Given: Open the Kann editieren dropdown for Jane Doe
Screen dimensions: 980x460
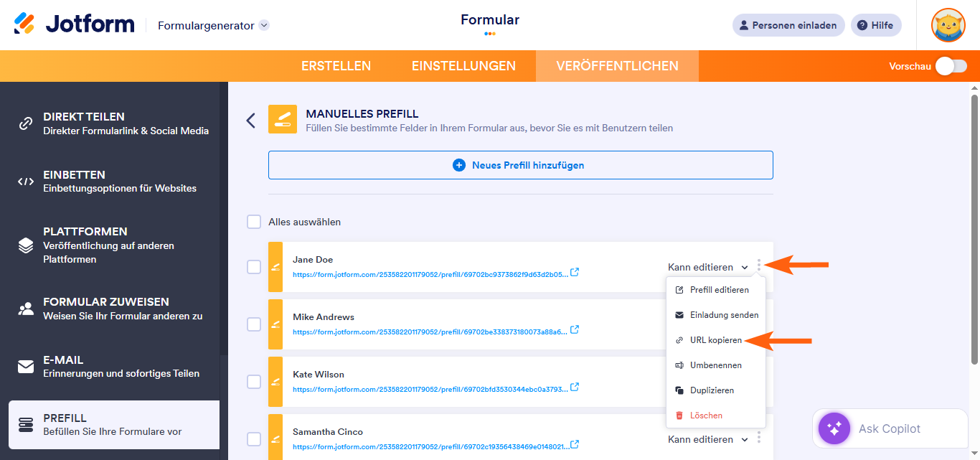Looking at the screenshot, I should click(x=708, y=266).
